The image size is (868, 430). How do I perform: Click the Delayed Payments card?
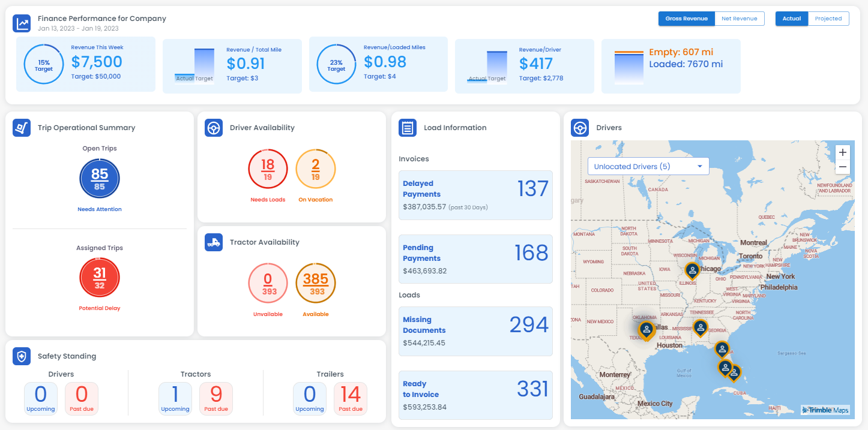pos(475,195)
